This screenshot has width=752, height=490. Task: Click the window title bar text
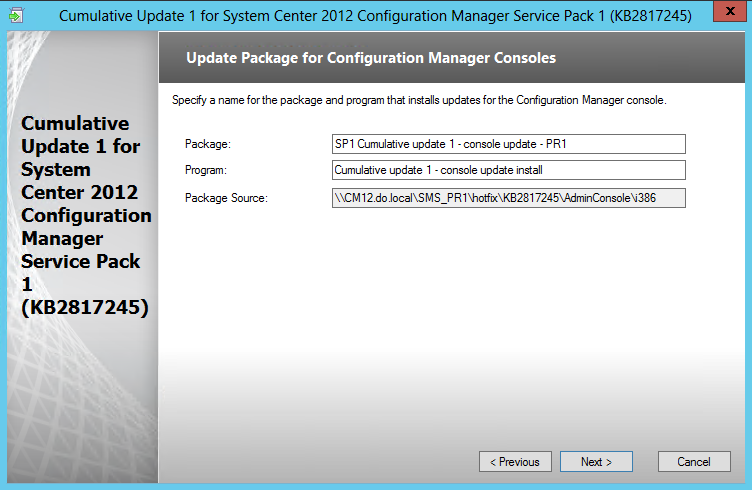[x=375, y=16]
